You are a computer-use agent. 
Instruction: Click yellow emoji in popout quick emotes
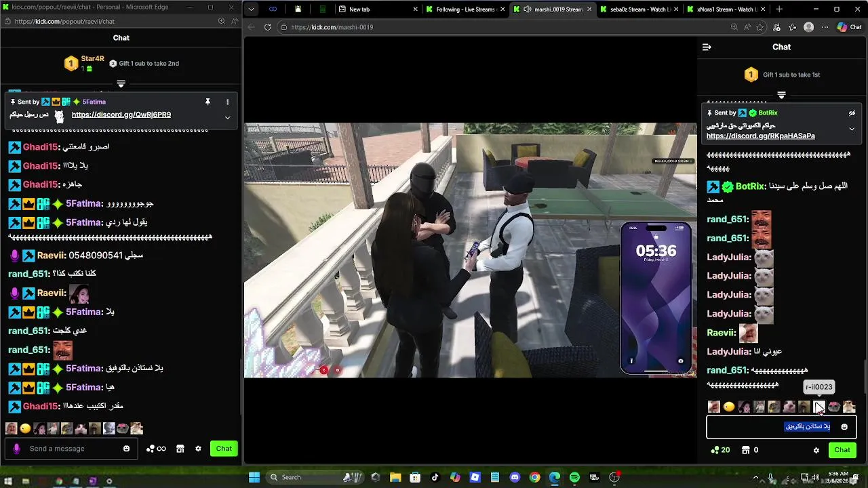[25, 428]
